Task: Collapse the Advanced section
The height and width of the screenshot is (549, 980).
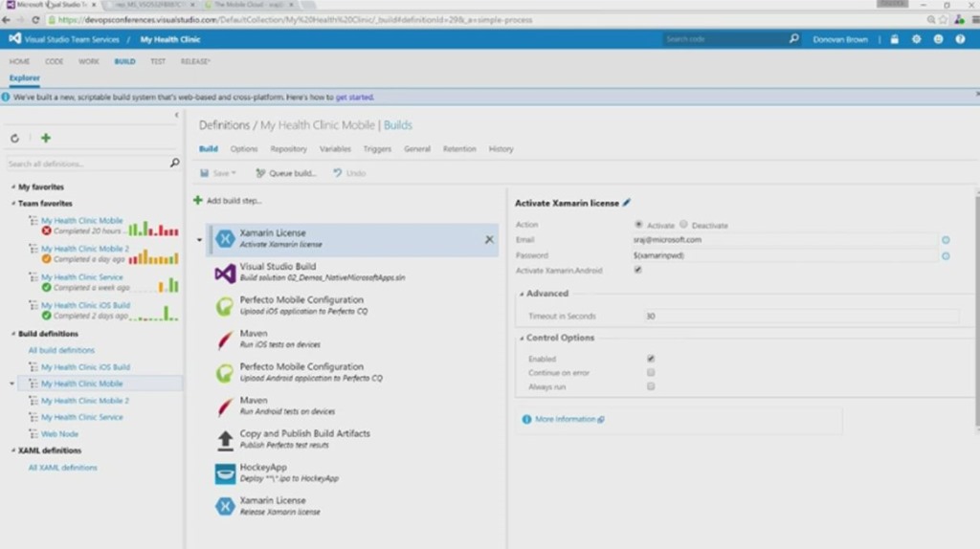Action: [x=522, y=294]
